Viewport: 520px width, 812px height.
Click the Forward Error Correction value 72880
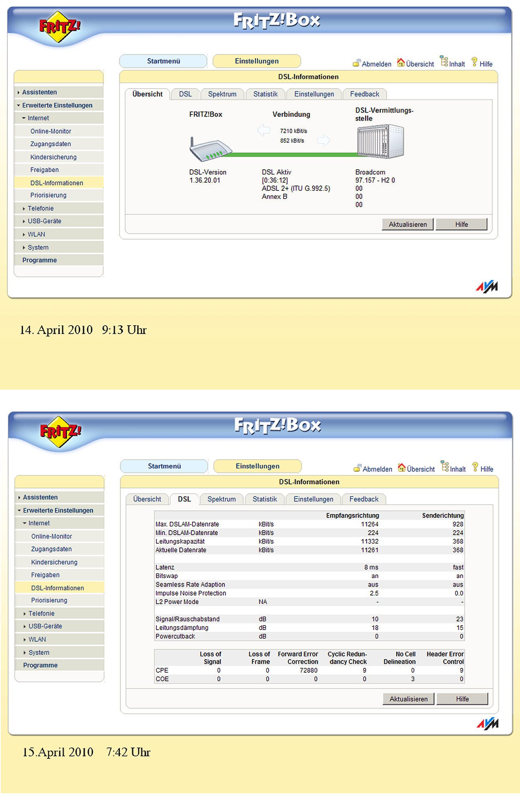point(308,670)
